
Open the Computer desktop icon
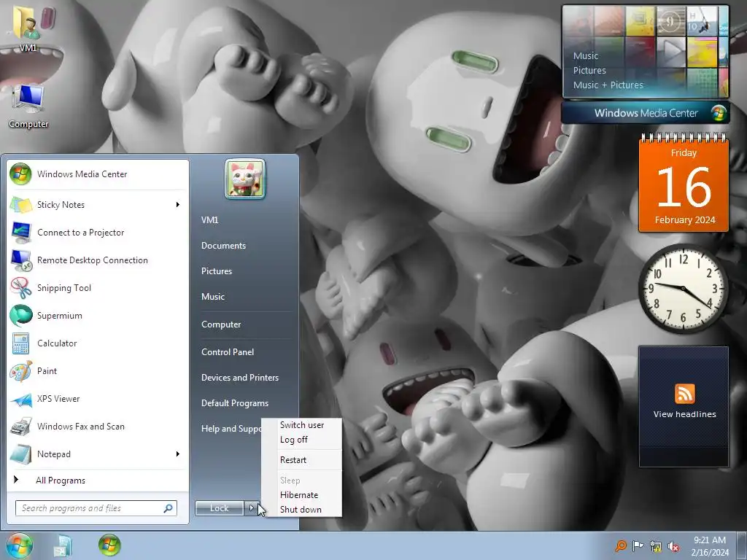(x=28, y=106)
